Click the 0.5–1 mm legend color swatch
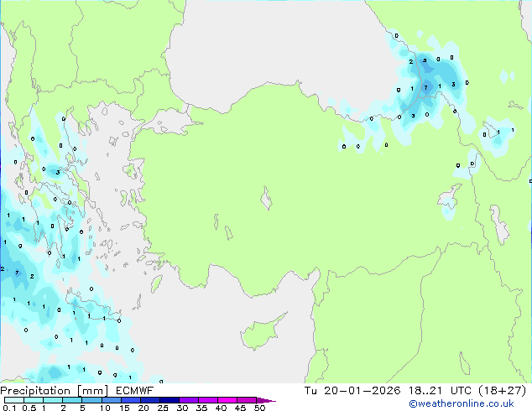The height and width of the screenshot is (411, 532). tap(34, 400)
